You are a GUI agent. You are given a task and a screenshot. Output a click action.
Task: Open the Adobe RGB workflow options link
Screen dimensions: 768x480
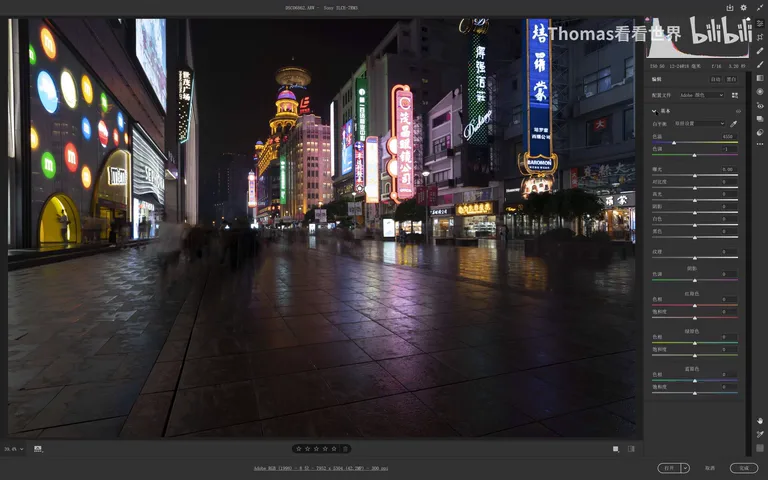321,468
